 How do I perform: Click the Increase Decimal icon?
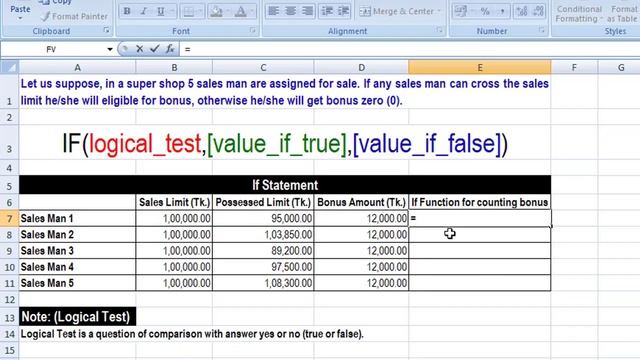click(x=522, y=11)
